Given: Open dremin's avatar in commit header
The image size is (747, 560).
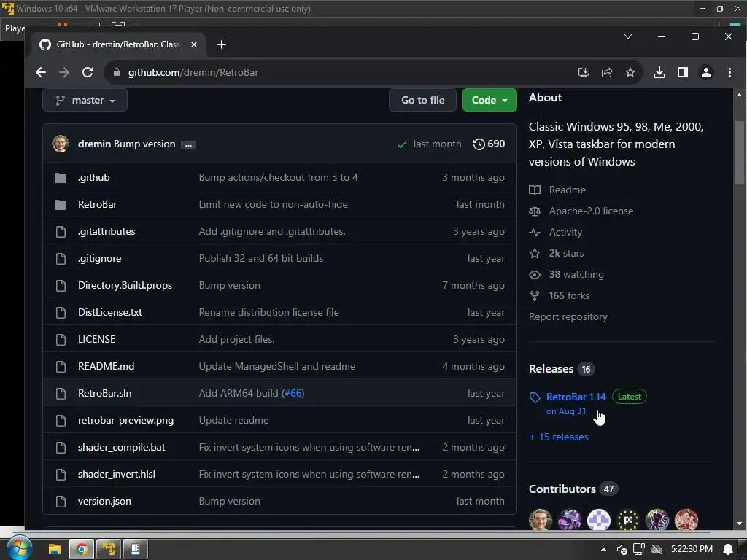Looking at the screenshot, I should click(x=61, y=144).
